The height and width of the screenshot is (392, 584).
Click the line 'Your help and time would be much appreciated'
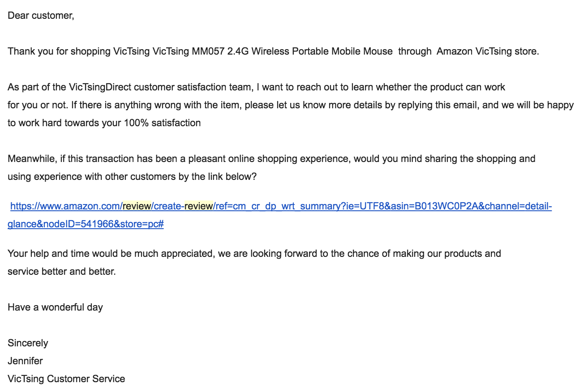[x=254, y=254]
